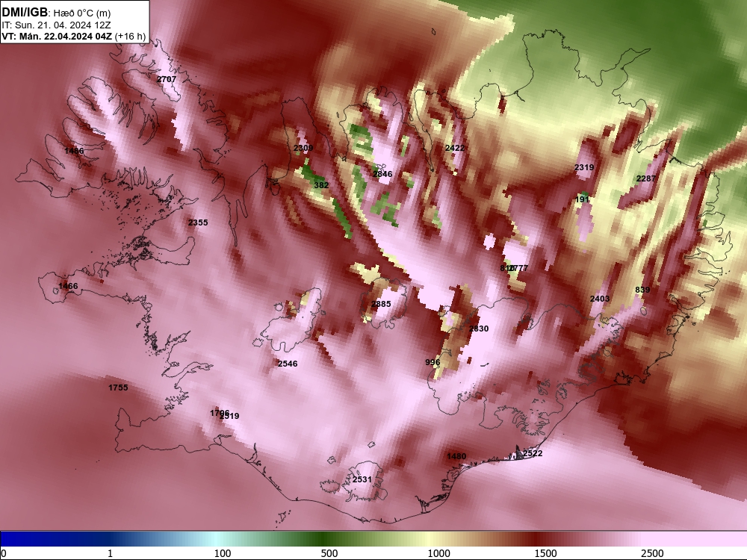
Task: Select the 'Hæð 0°C (m)' parameter label
Action: click(x=82, y=13)
